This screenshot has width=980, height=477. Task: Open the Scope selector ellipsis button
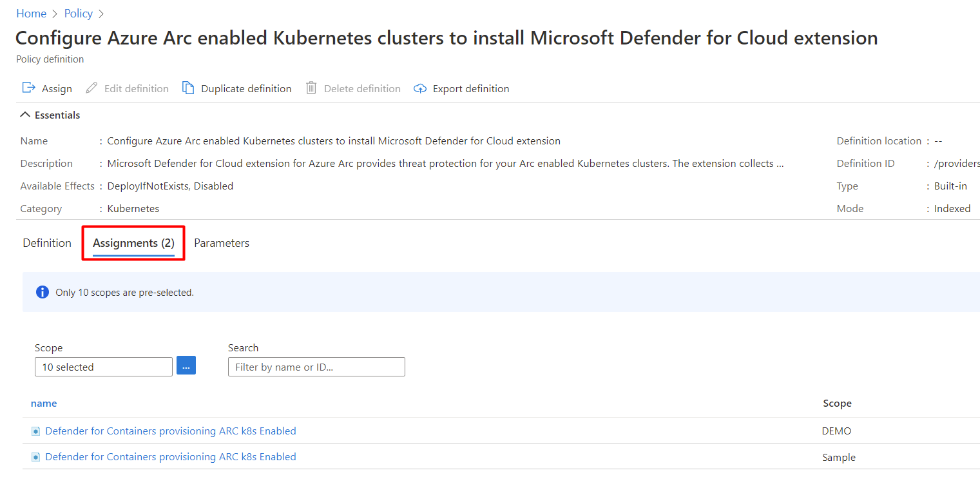coord(186,366)
